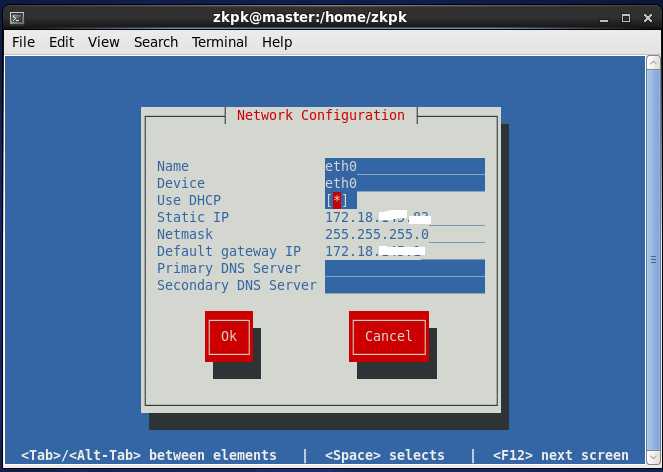
Task: Click the '<Tab>/<Alt-Tab> between elements' hint
Action: tap(149, 456)
